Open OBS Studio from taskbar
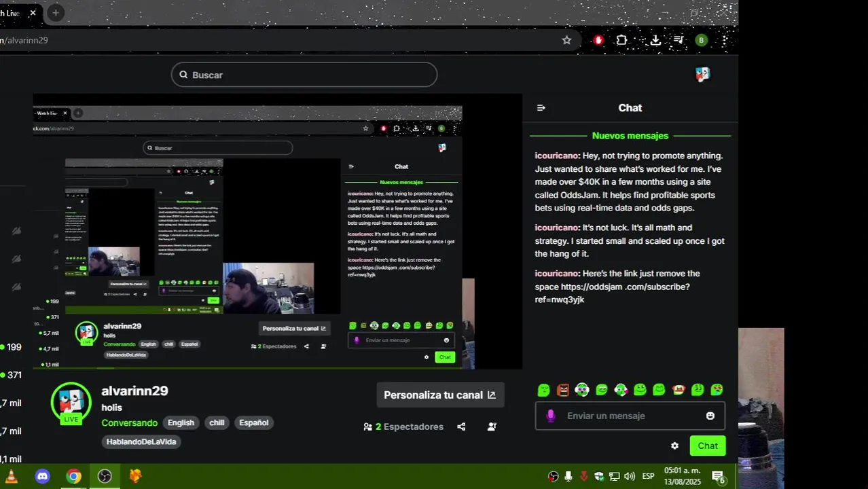Viewport: 868px width, 489px height. coord(105,477)
